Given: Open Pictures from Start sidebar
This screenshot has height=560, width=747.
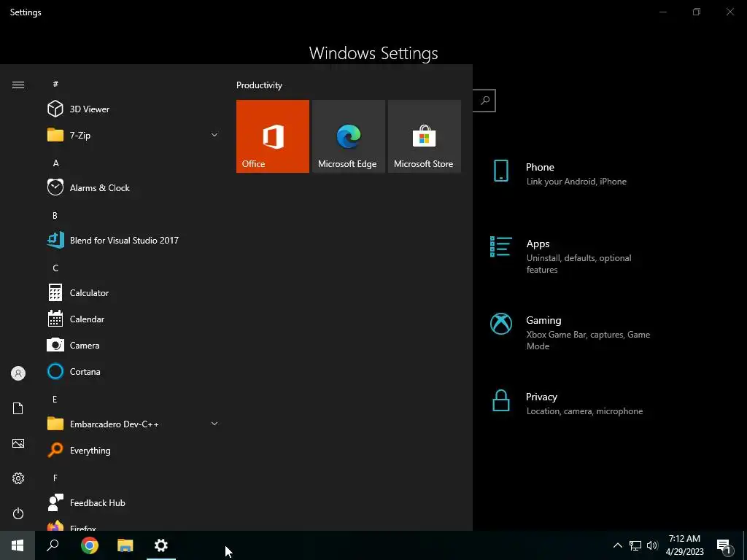Looking at the screenshot, I should click(x=18, y=443).
